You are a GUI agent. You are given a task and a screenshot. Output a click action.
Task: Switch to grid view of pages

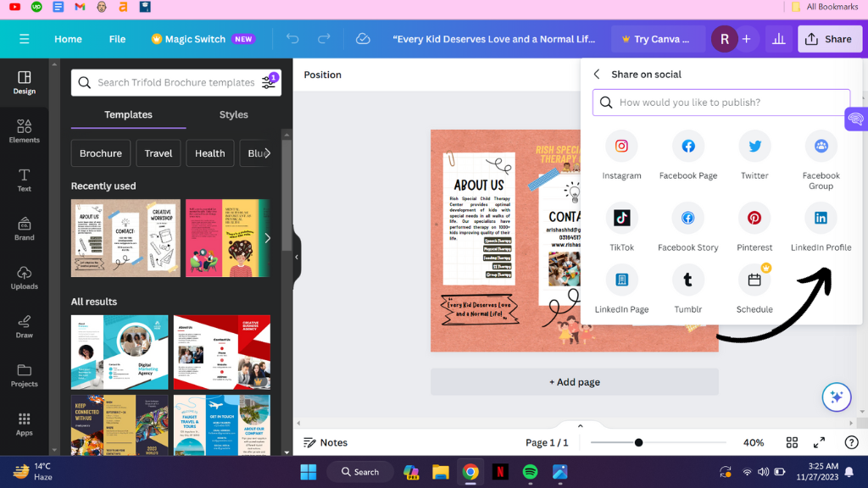(x=793, y=442)
